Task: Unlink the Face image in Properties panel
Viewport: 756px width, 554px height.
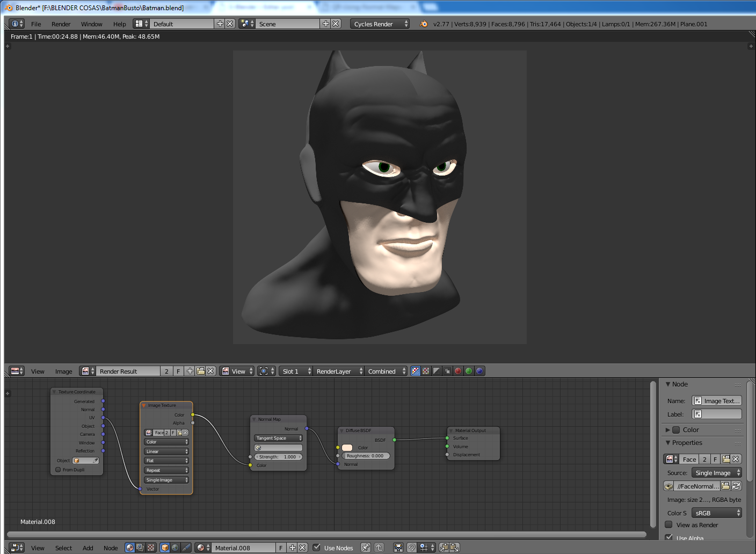Action: pos(736,459)
